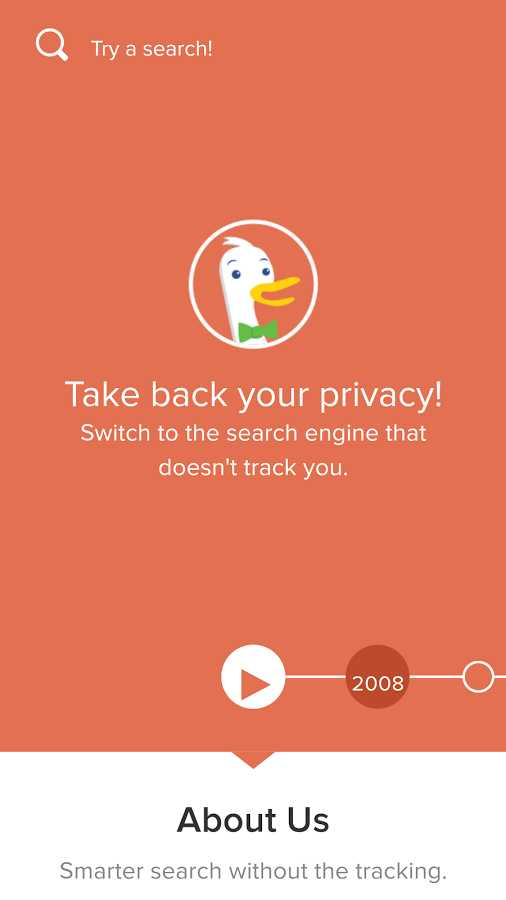Click timeline line between play and 2008

pos(315,677)
